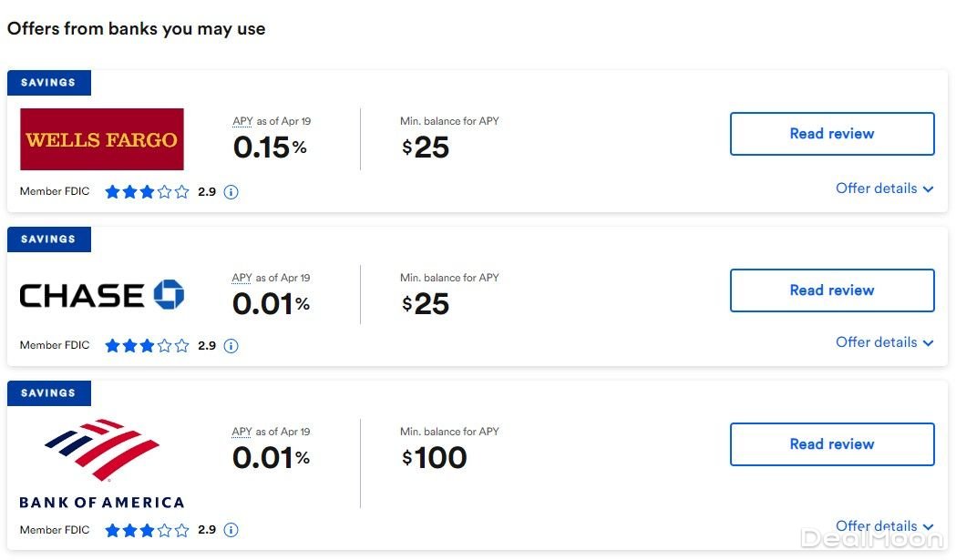Click the Savings tag on Chase card
This screenshot has height=560, width=956.
(x=49, y=239)
